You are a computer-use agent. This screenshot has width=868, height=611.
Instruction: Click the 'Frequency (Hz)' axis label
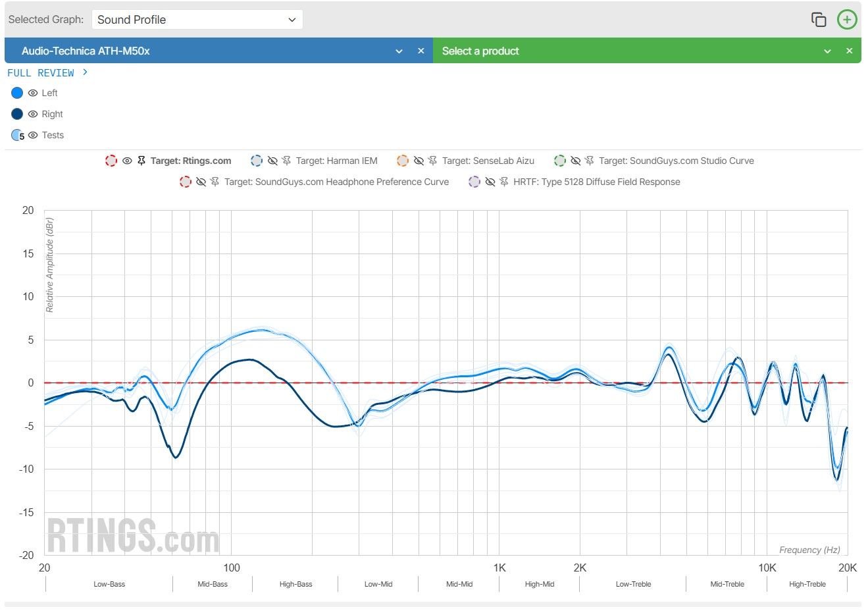[x=809, y=550]
